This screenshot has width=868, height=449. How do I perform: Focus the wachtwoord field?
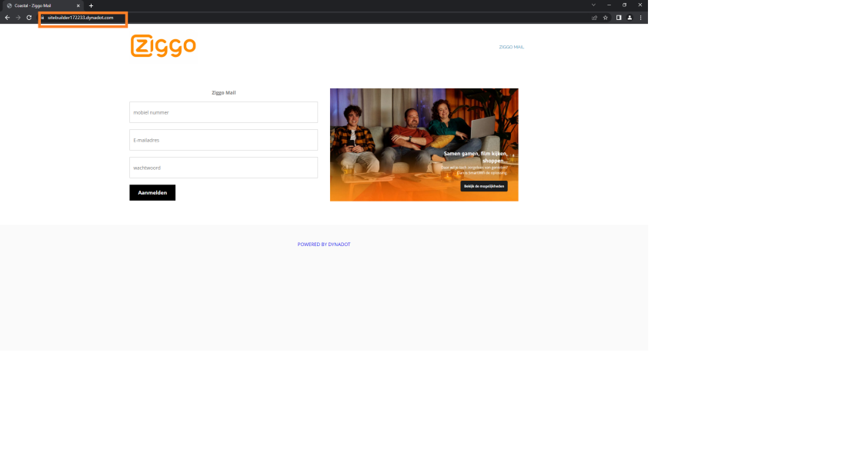point(224,168)
